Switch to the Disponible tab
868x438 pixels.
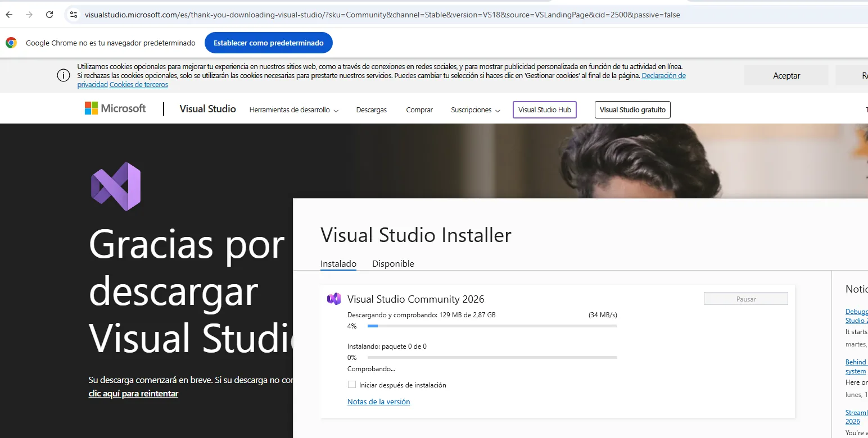tap(393, 264)
